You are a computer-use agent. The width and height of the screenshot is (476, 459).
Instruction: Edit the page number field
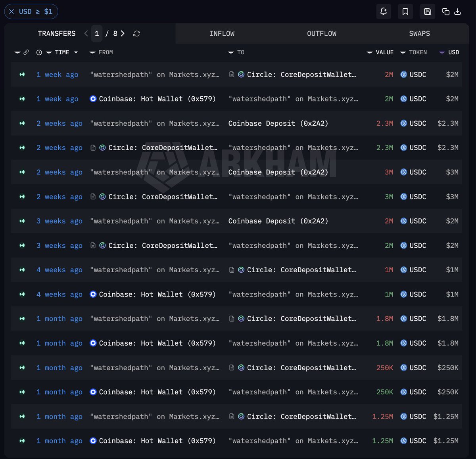click(x=97, y=34)
